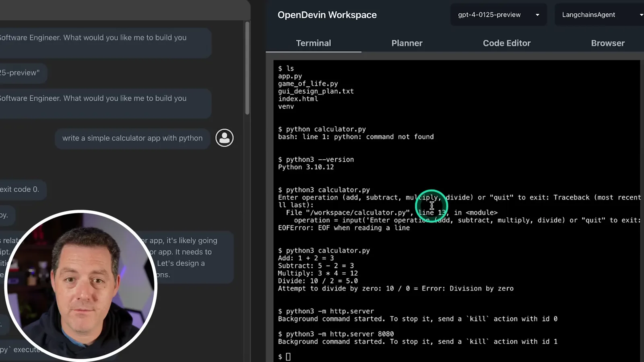
Task: Click the '$ ls' command at terminal top
Action: click(286, 68)
